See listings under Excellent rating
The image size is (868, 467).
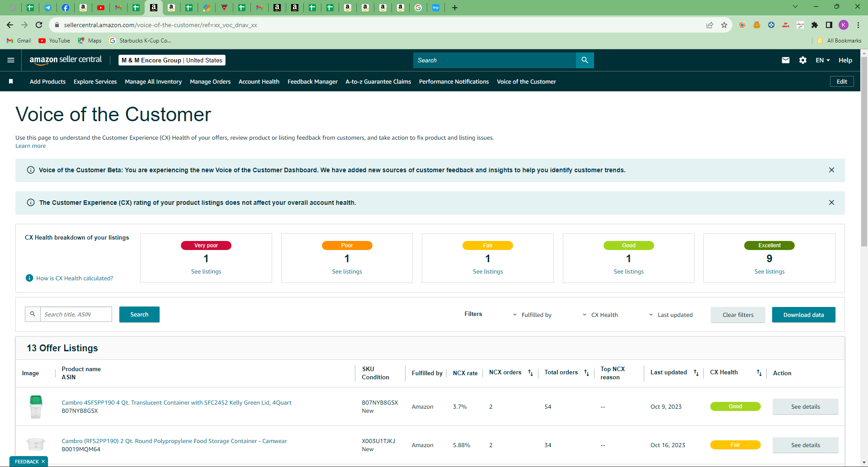pos(769,271)
